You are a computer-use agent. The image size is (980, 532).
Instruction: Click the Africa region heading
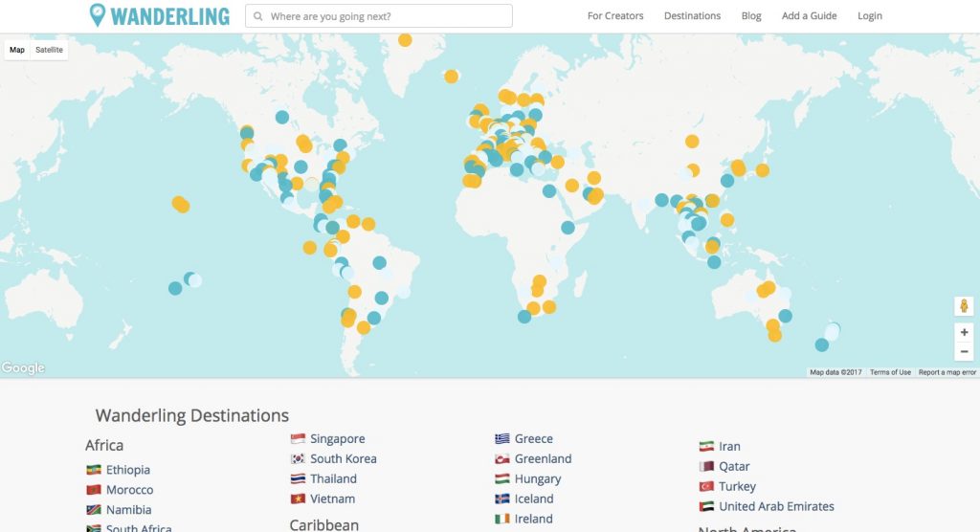click(x=104, y=445)
